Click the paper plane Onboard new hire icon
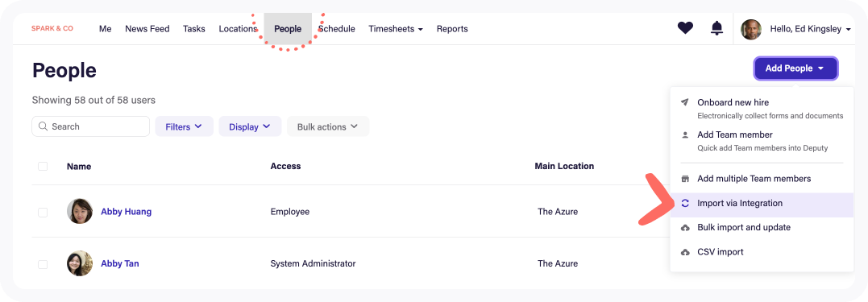 pos(685,102)
